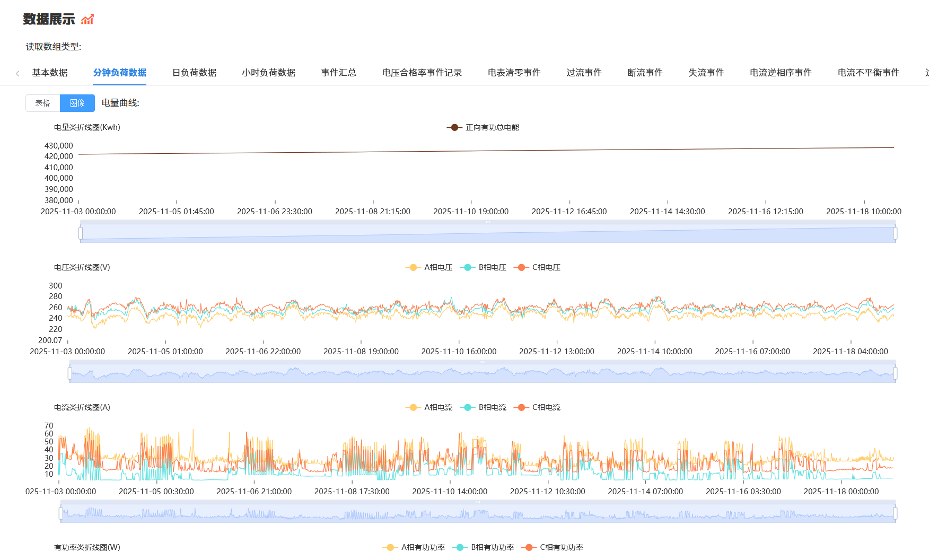Go to the 电压合格率事件记录 tab
The width and height of the screenshot is (929, 560).
(422, 73)
